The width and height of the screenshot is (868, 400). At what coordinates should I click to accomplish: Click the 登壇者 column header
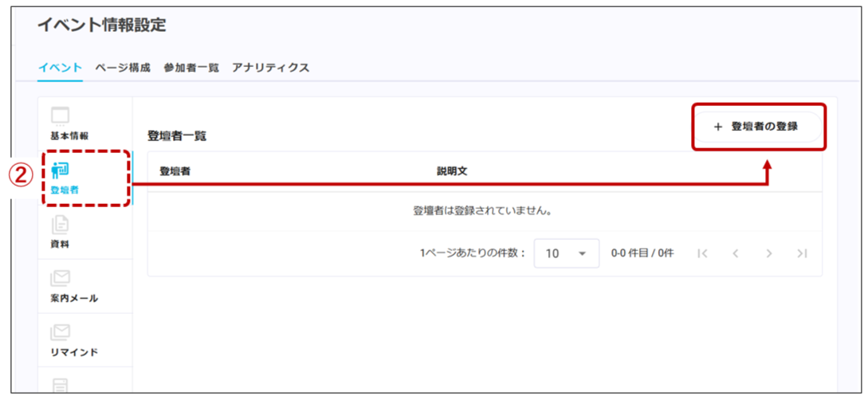[x=175, y=171]
